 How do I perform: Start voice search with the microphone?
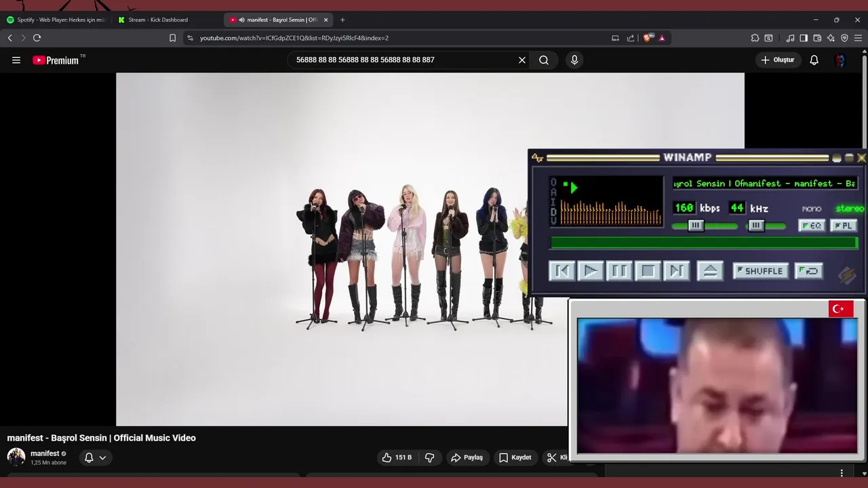pos(574,60)
